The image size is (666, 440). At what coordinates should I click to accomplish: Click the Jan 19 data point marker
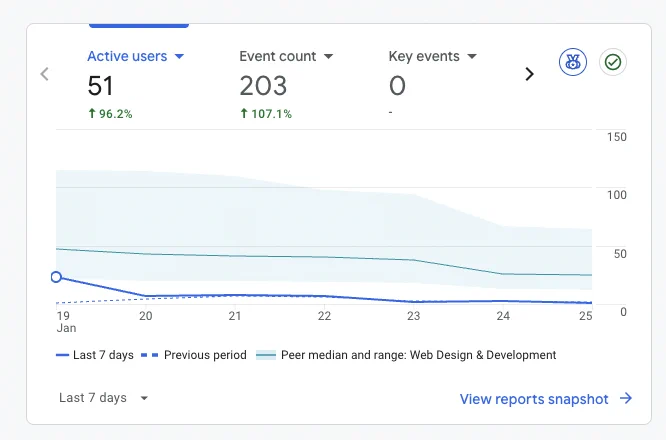coord(56,277)
